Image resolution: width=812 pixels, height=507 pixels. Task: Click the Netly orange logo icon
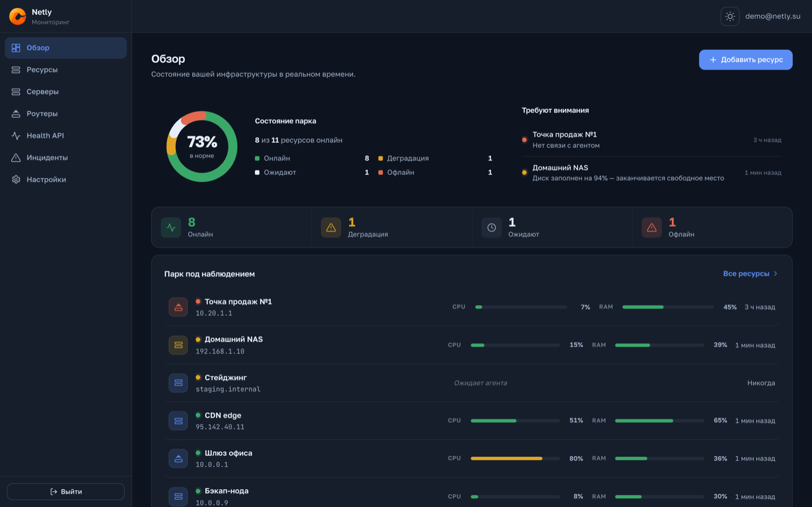(x=18, y=16)
